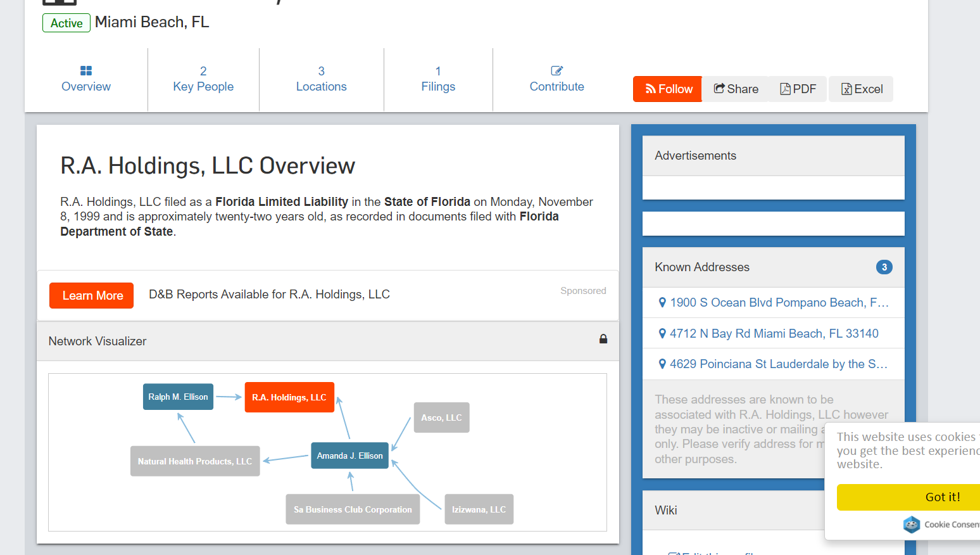This screenshot has height=555, width=980.
Task: Click the D&B Reports Available text
Action: pos(269,295)
